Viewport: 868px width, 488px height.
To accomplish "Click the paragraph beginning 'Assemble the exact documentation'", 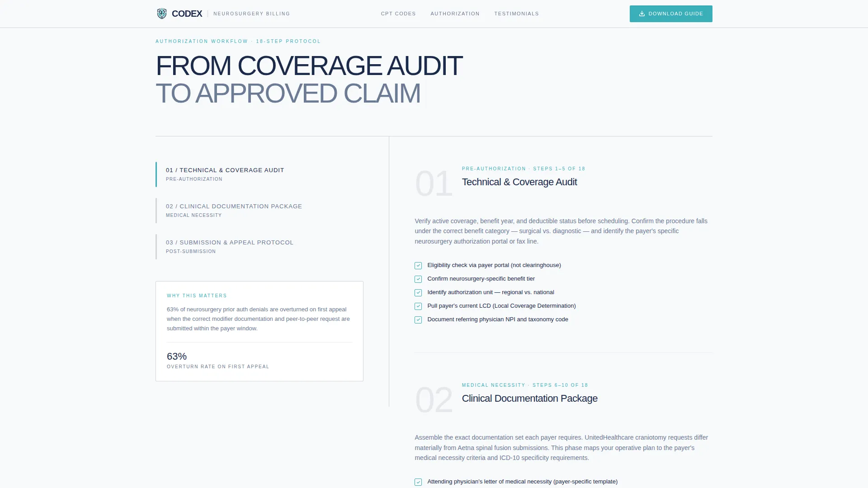I will point(561,448).
